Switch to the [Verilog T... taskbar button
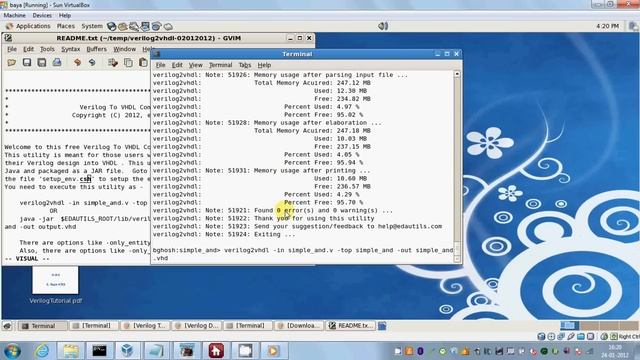Screen dimensions: 640x360 [x=145, y=326]
